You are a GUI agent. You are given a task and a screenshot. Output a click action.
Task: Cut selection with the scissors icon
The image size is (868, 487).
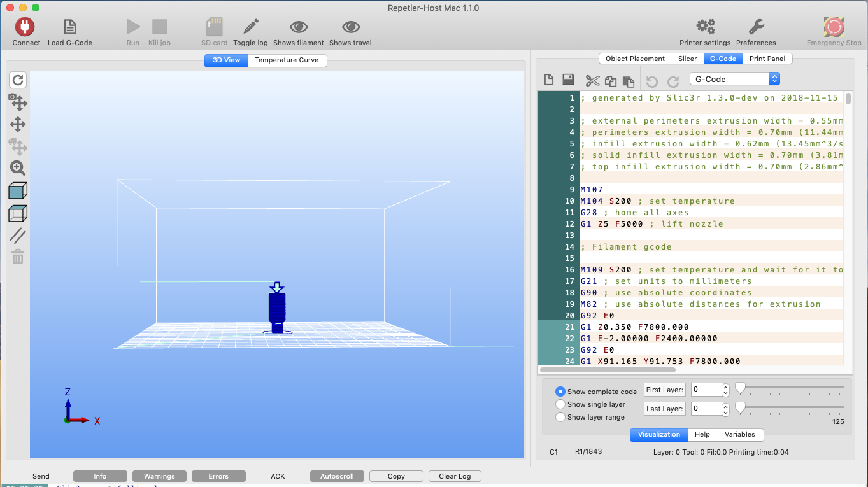pos(593,81)
